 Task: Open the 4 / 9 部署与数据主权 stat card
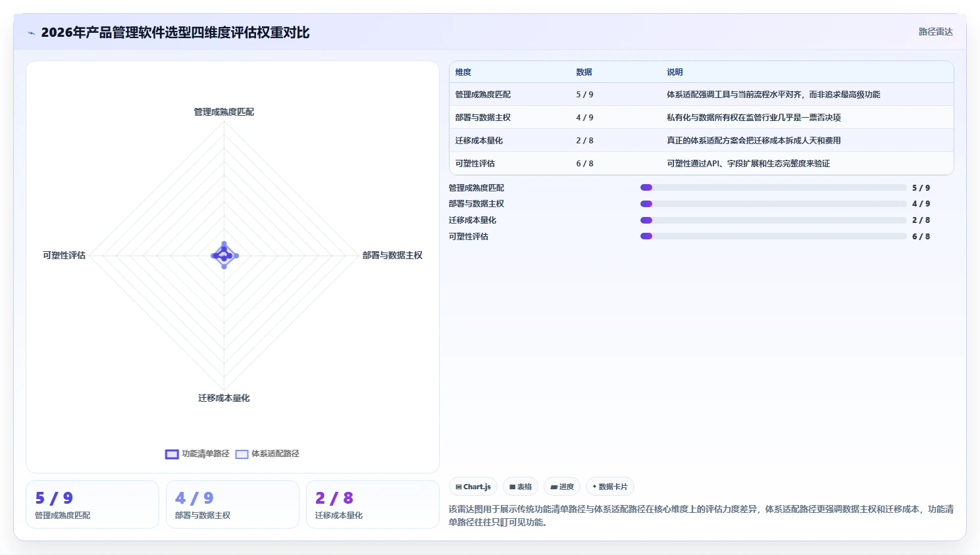click(232, 504)
